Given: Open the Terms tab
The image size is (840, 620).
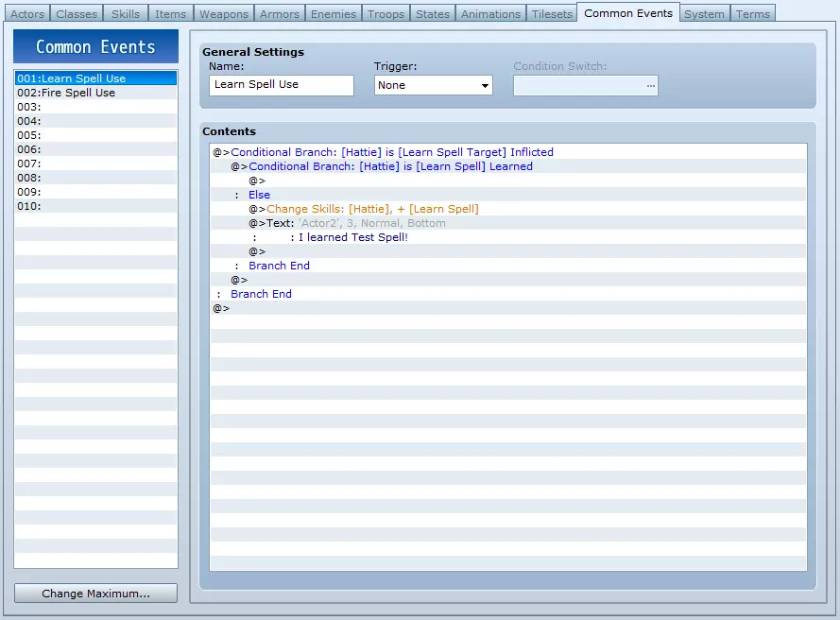Looking at the screenshot, I should point(752,14).
